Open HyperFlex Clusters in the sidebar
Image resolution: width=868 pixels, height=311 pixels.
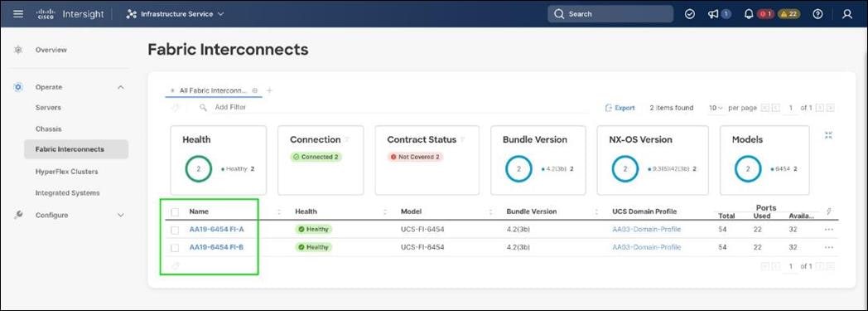[x=66, y=172]
